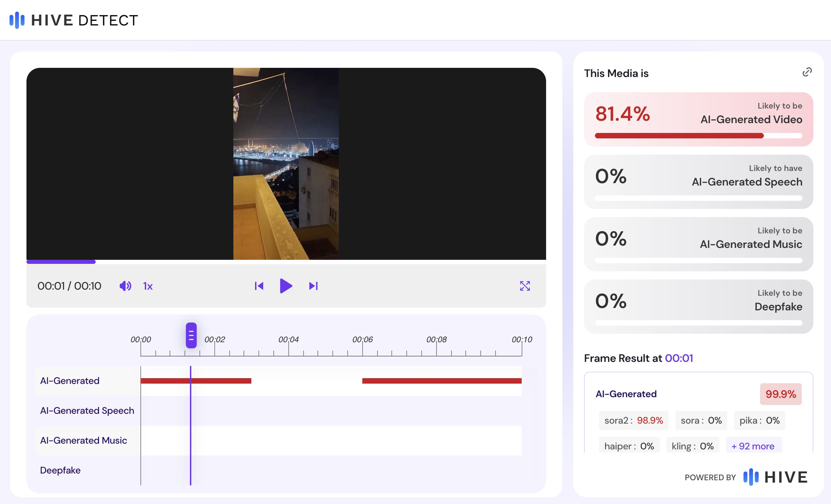Click the sora2 98.9% chip
Viewport: 831px width, 504px height.
[x=633, y=420]
